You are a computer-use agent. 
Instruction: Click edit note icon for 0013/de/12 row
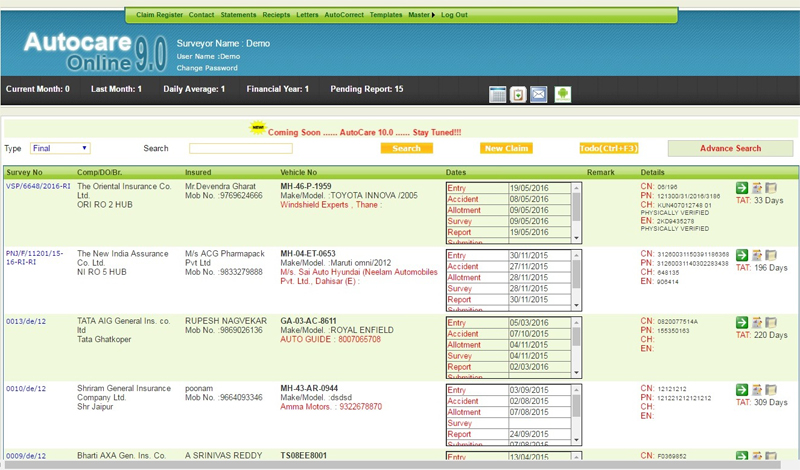coord(757,323)
